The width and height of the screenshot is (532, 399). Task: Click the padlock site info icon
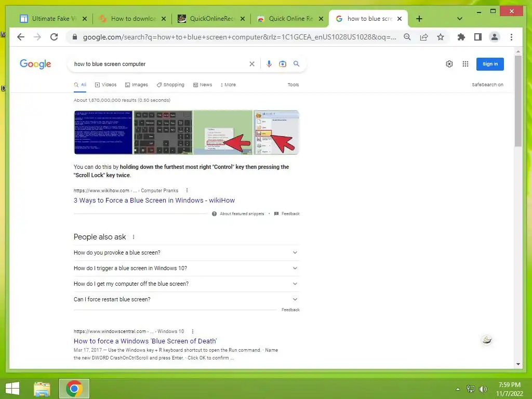[x=75, y=37]
